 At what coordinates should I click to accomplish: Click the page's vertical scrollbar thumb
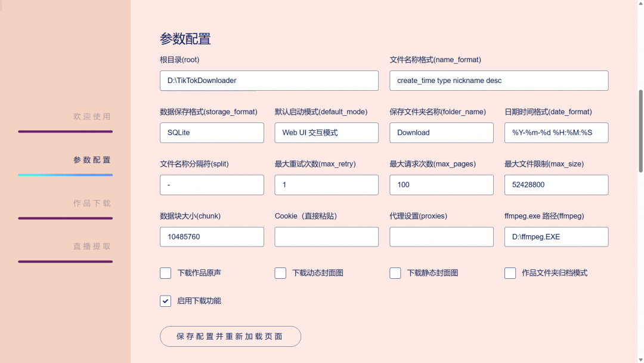point(640,131)
